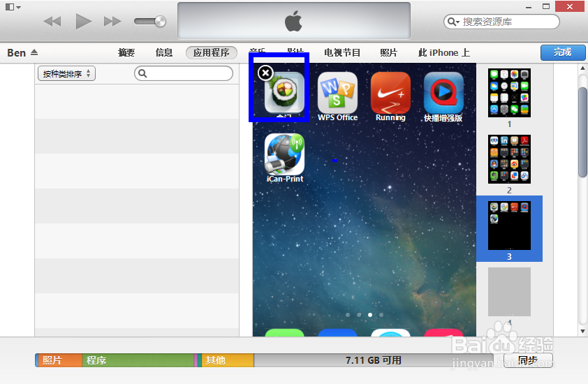The image size is (588, 384).
Task: Click the search library field
Action: [x=501, y=22]
